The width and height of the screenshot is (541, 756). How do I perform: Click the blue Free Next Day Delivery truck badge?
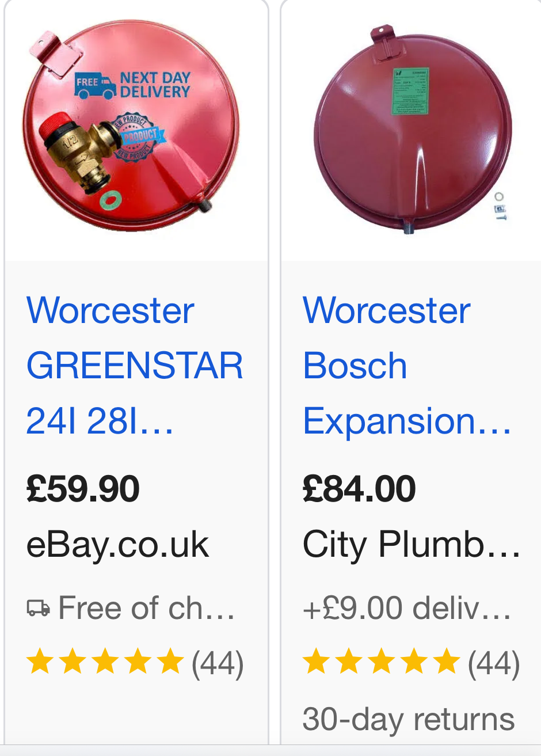(x=132, y=85)
